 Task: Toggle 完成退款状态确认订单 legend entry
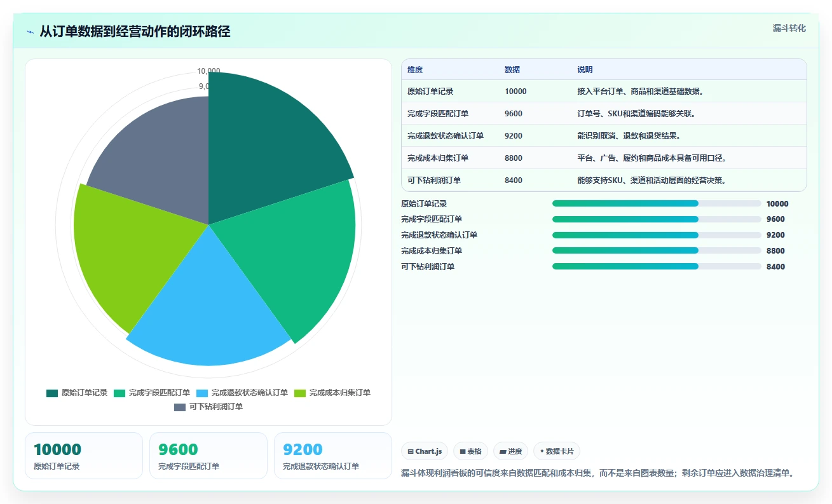coord(242,393)
